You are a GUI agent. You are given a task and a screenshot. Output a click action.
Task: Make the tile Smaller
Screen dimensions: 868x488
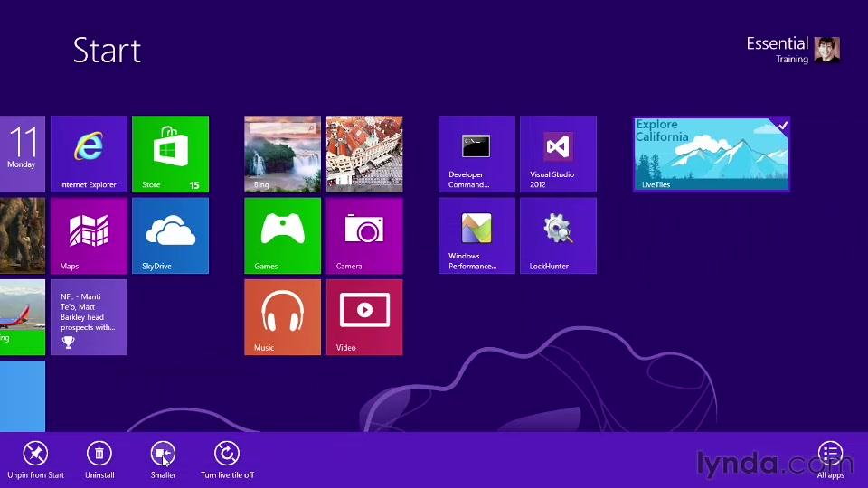point(164,454)
